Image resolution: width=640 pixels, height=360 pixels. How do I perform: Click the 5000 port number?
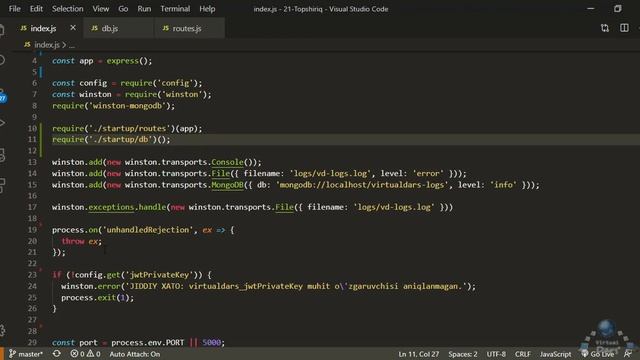[211, 342]
